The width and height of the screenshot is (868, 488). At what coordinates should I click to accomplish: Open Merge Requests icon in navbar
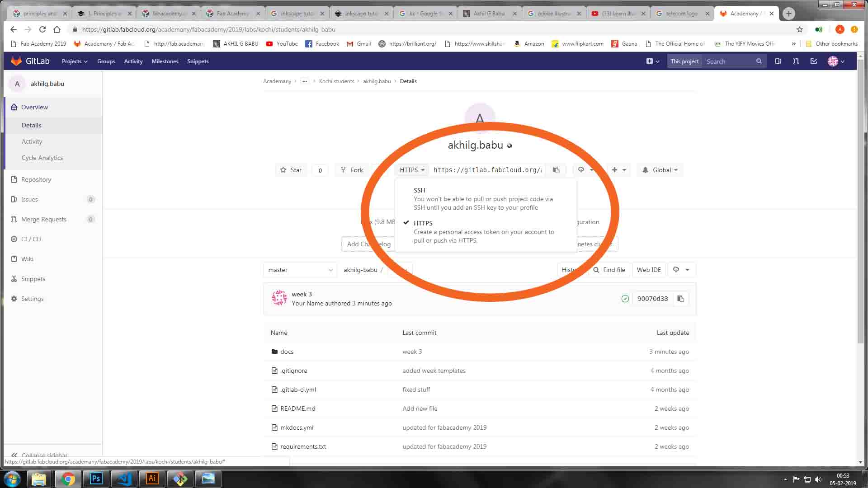click(x=796, y=61)
